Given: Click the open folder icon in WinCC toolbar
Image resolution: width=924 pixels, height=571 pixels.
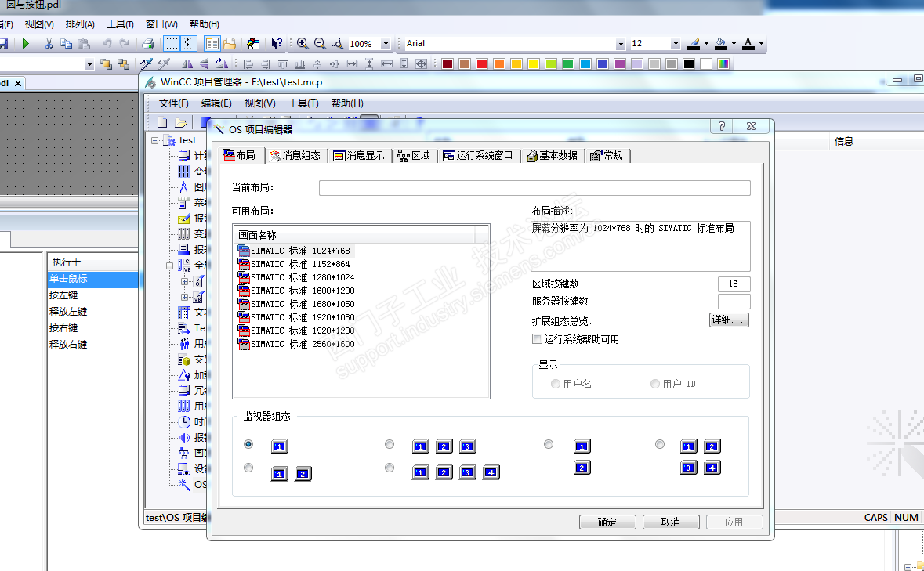Looking at the screenshot, I should click(181, 122).
